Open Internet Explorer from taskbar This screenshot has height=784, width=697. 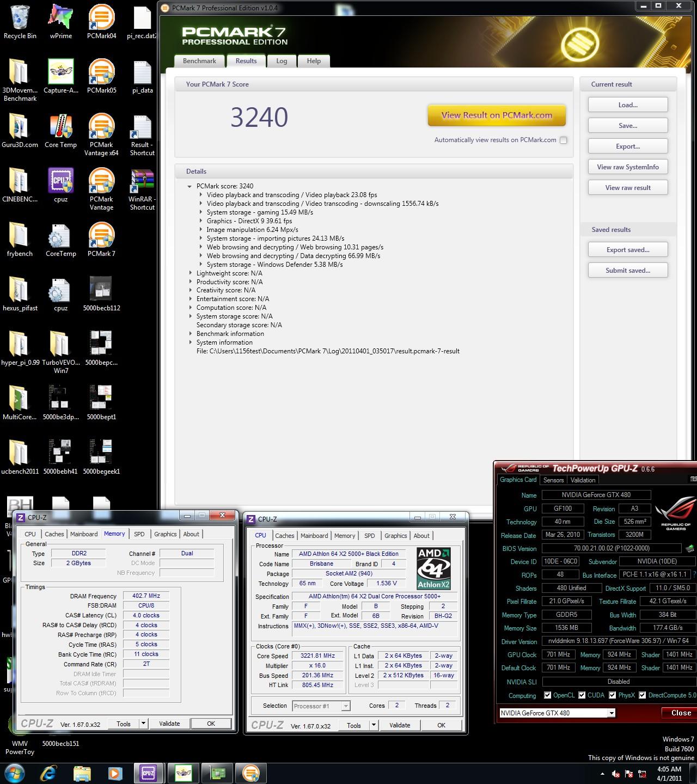point(48,773)
